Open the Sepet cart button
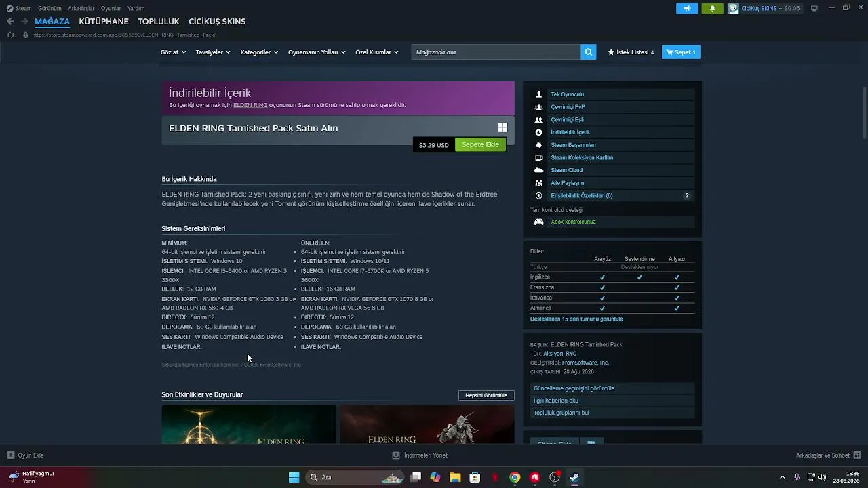Image resolution: width=868 pixels, height=488 pixels. point(681,52)
